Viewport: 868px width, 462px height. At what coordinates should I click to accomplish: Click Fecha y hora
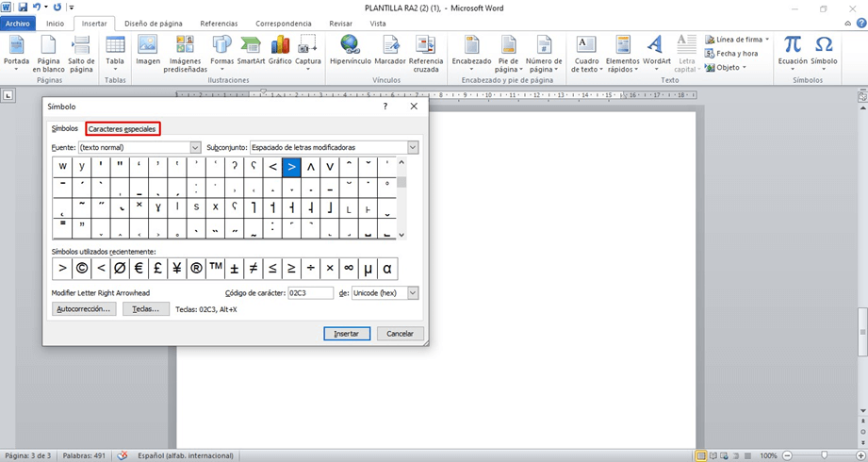[731, 54]
